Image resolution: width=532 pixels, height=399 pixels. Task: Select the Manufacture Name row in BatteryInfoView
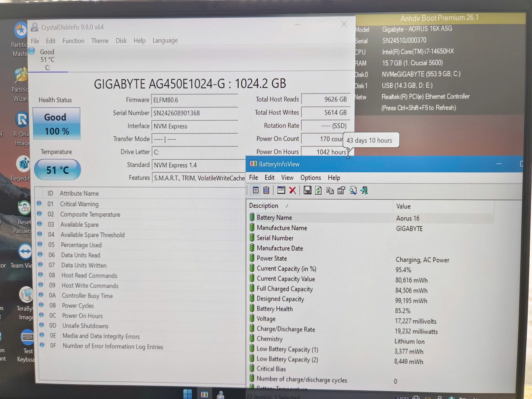(x=371, y=228)
